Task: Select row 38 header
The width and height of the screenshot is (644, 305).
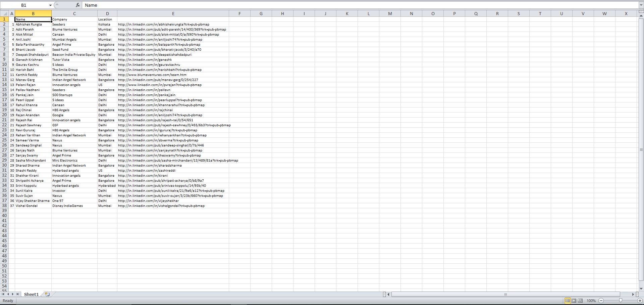Action: click(4, 206)
